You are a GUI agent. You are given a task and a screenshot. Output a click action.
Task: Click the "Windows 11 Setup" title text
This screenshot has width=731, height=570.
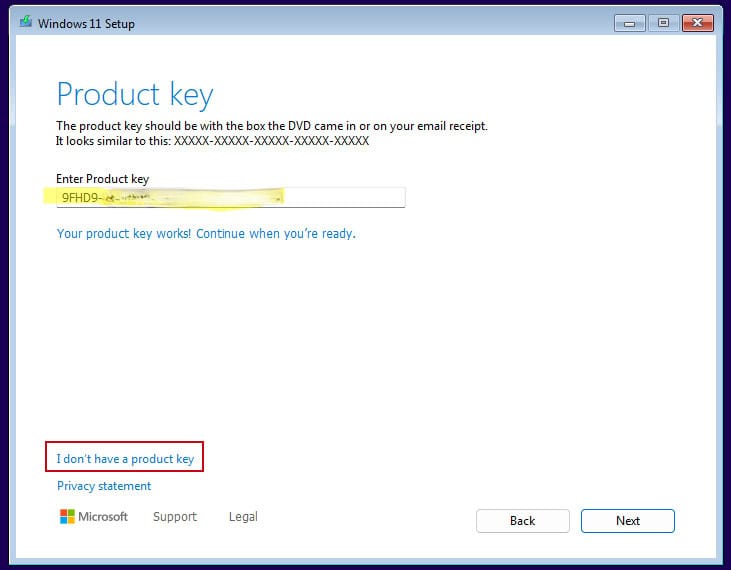86,23
